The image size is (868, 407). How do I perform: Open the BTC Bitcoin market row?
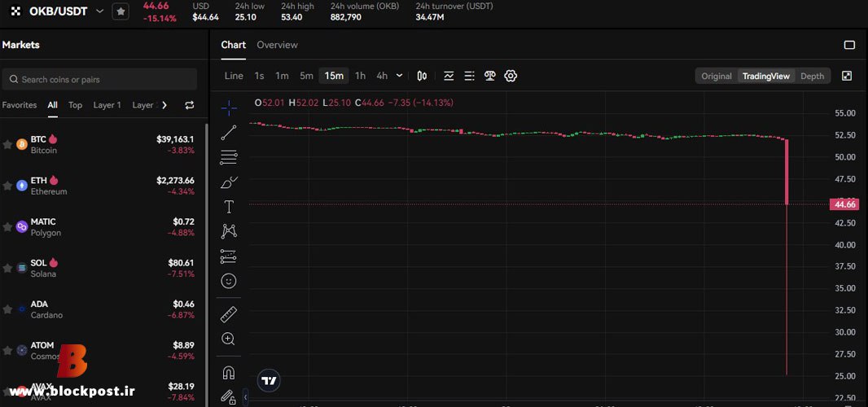103,145
